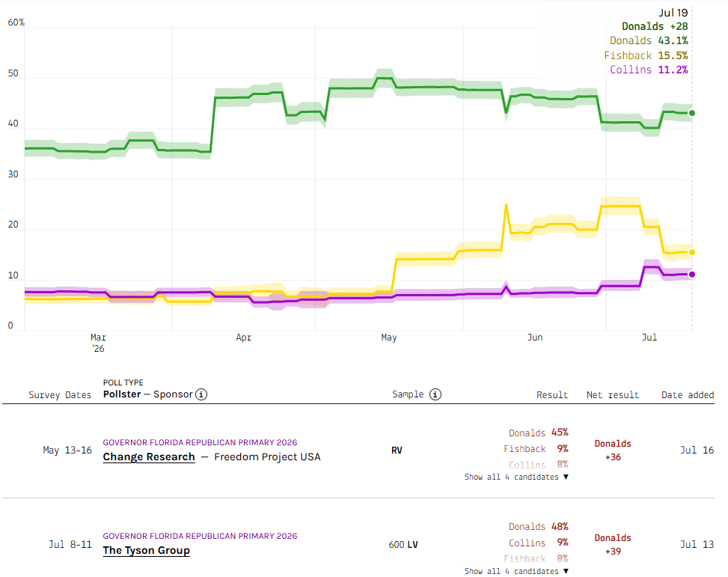Click the 'Collins 9%' result

coord(539,543)
